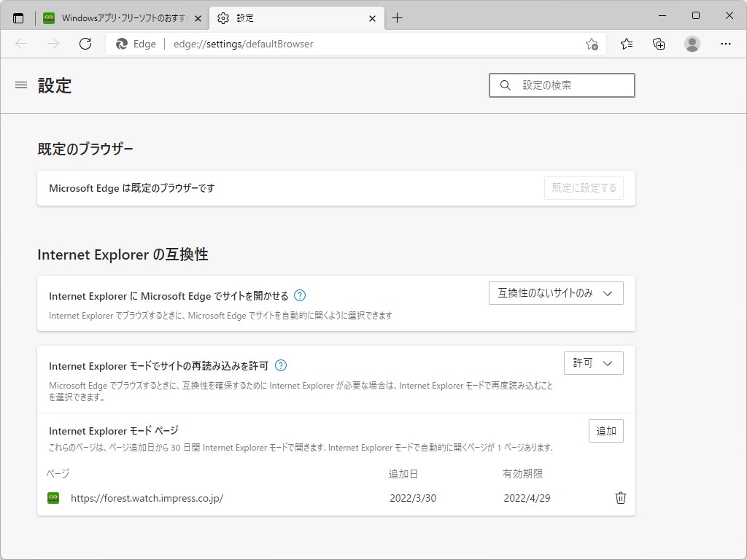
Task: Open the https://forest.watch.impress.co.jp/ link
Action: (x=147, y=498)
